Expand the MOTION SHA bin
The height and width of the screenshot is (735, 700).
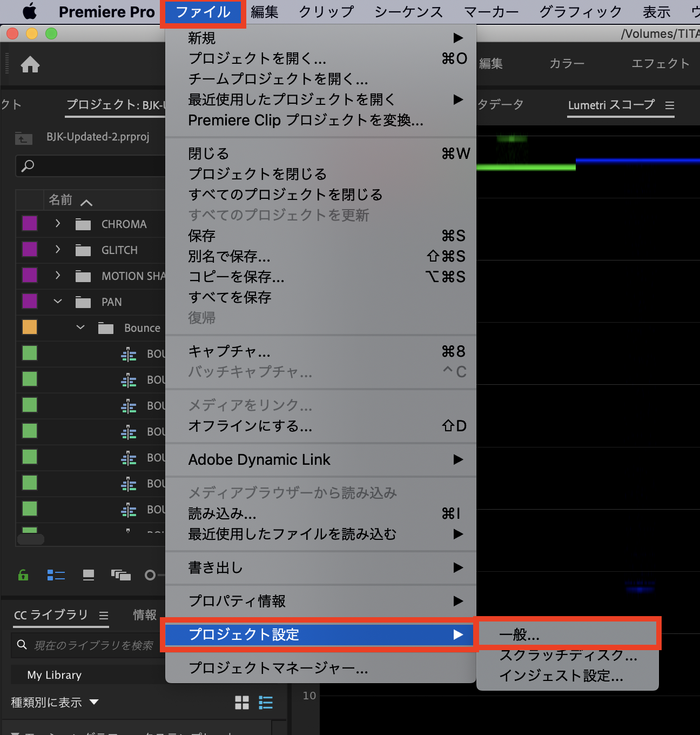coord(58,276)
